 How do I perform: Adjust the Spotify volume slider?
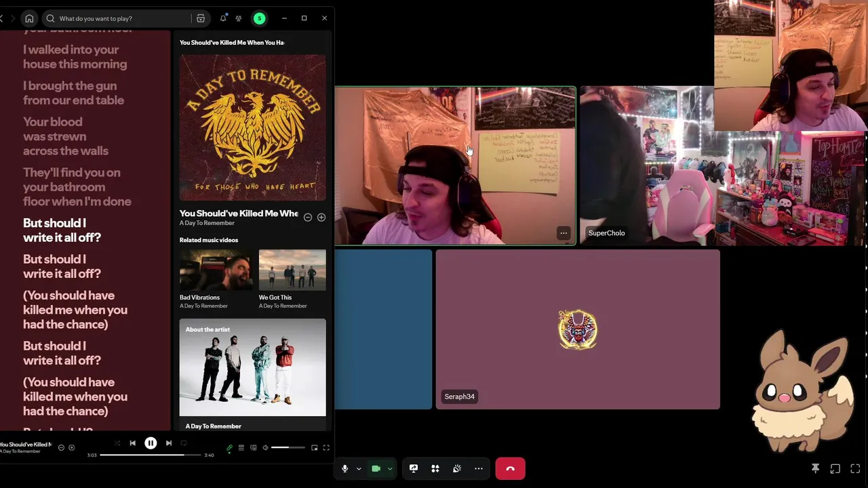pyautogui.click(x=288, y=448)
